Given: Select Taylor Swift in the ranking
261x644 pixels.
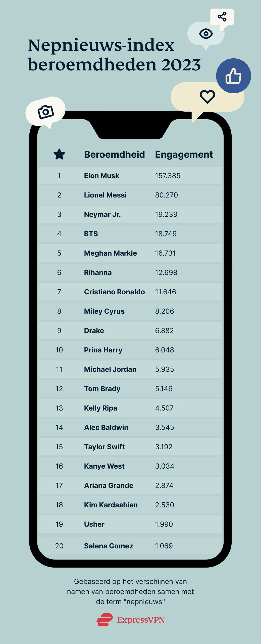Looking at the screenshot, I should click(x=104, y=447).
